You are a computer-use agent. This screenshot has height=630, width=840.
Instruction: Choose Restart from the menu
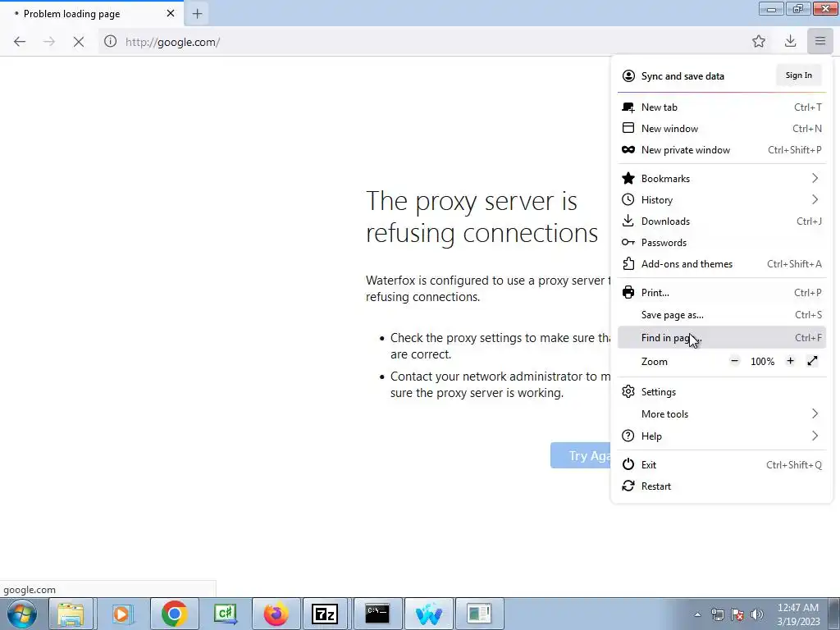(722, 486)
